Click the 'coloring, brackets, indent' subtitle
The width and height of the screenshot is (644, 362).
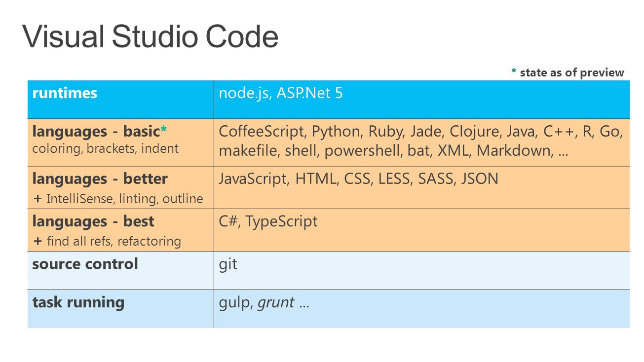coord(105,148)
